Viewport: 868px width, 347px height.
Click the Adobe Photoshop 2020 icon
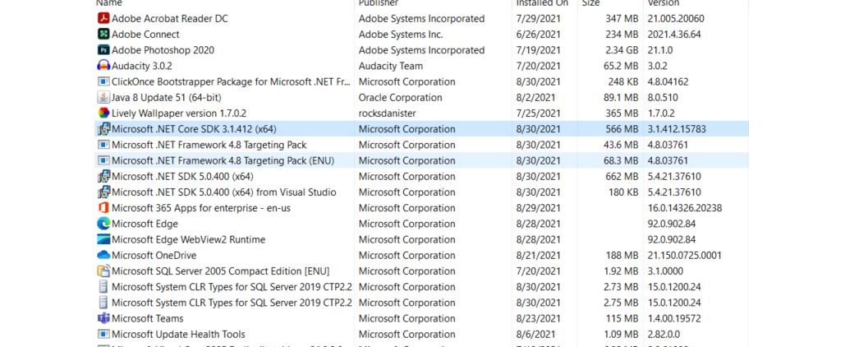click(103, 50)
